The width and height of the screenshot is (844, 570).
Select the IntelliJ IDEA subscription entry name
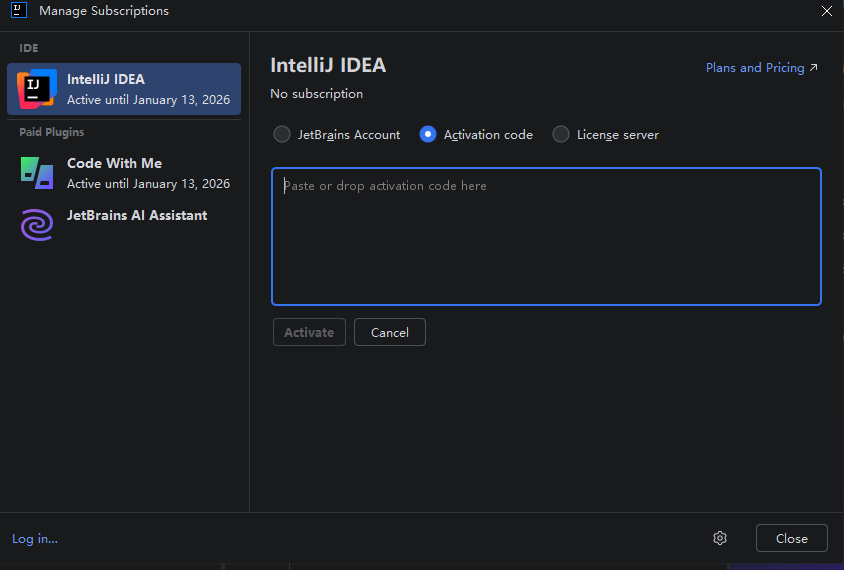tap(106, 79)
